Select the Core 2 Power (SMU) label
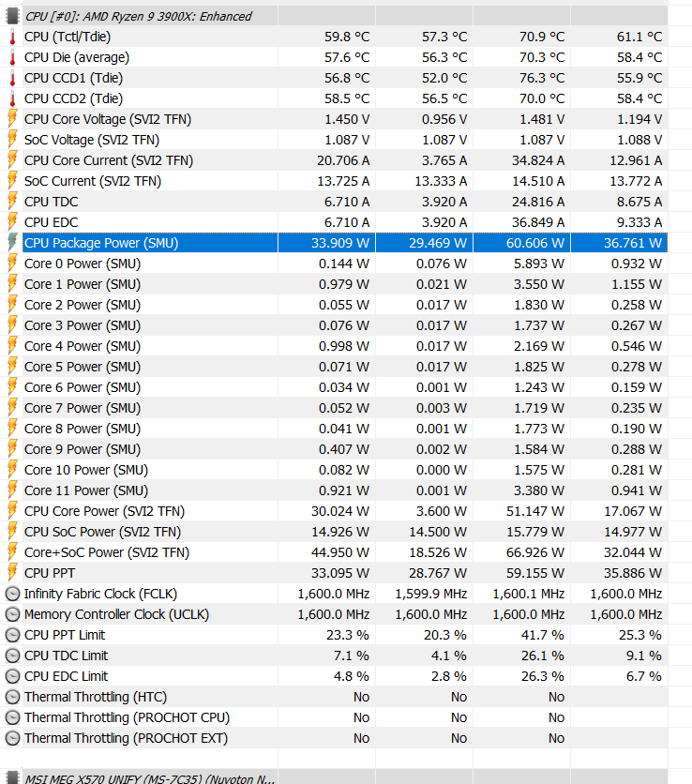 tap(83, 305)
